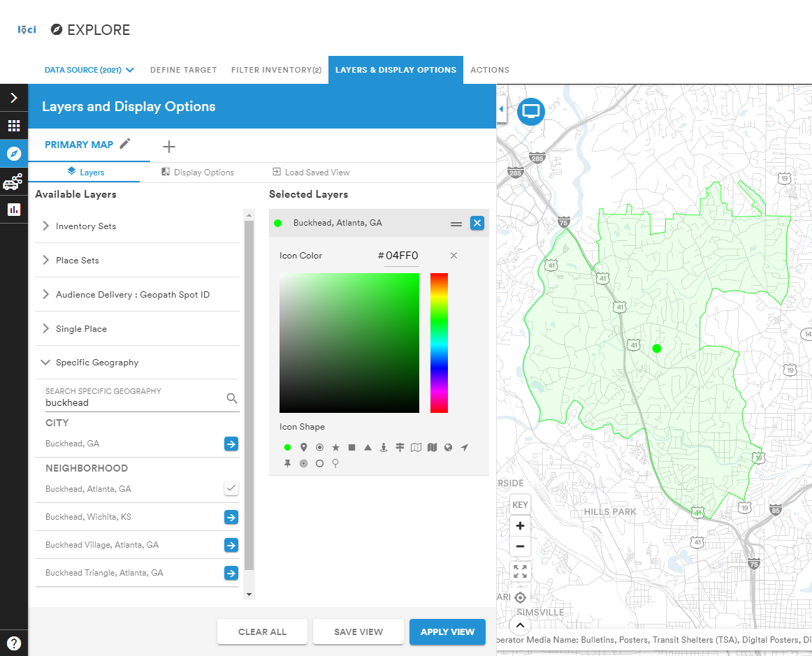Open the Filter Inventory tab
Screen dimensions: 812x656
(276, 70)
